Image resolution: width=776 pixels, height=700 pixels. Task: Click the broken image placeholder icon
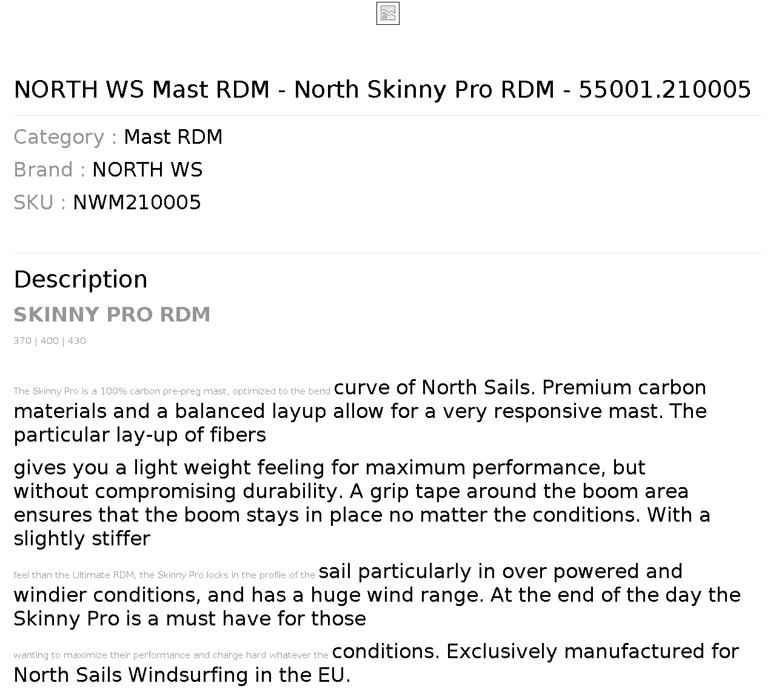point(388,13)
